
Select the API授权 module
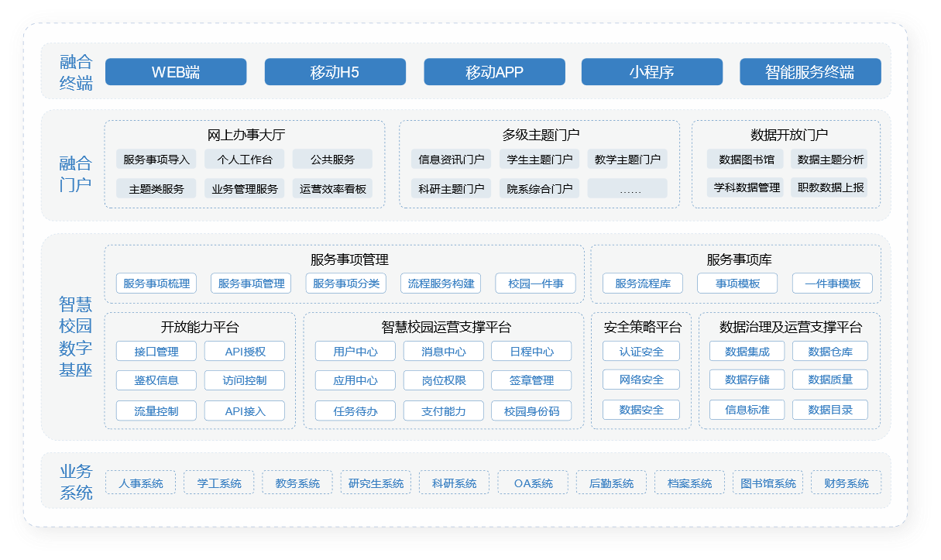(245, 352)
